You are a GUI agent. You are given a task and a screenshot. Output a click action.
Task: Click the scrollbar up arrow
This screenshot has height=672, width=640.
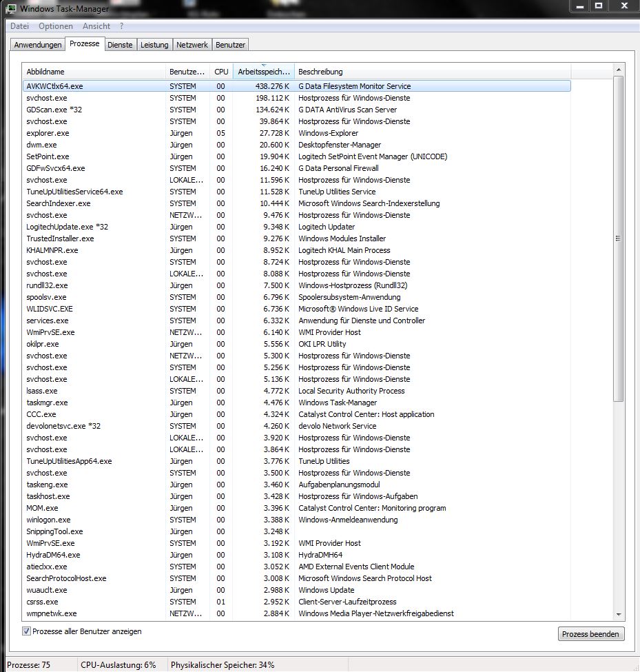pos(619,70)
